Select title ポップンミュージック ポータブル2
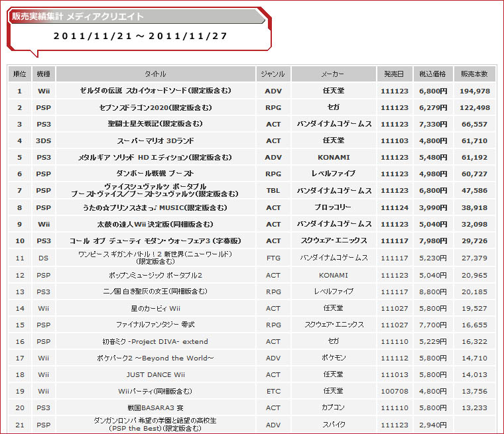 (156, 275)
